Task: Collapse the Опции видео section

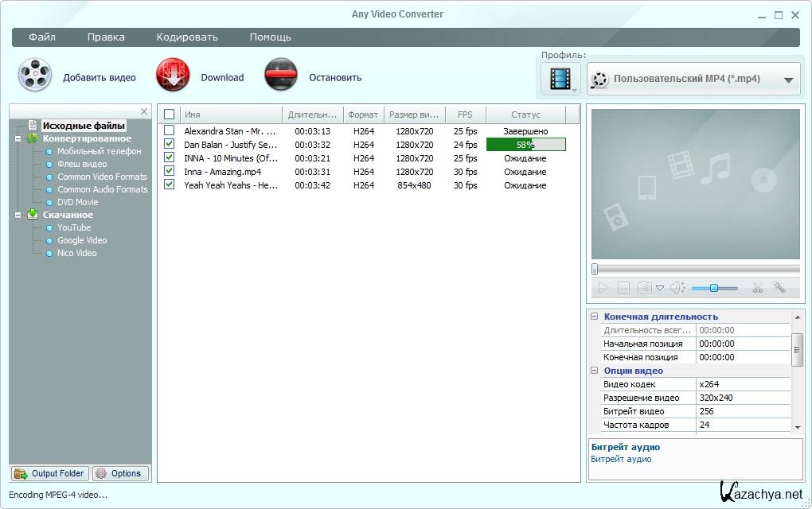Action: coord(595,371)
